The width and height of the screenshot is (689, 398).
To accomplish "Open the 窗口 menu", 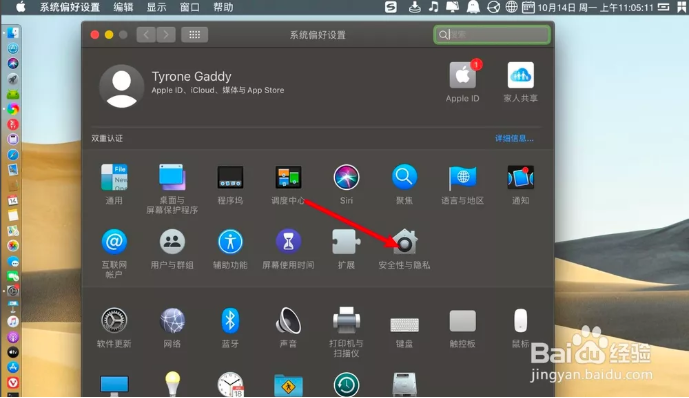I will click(x=190, y=7).
